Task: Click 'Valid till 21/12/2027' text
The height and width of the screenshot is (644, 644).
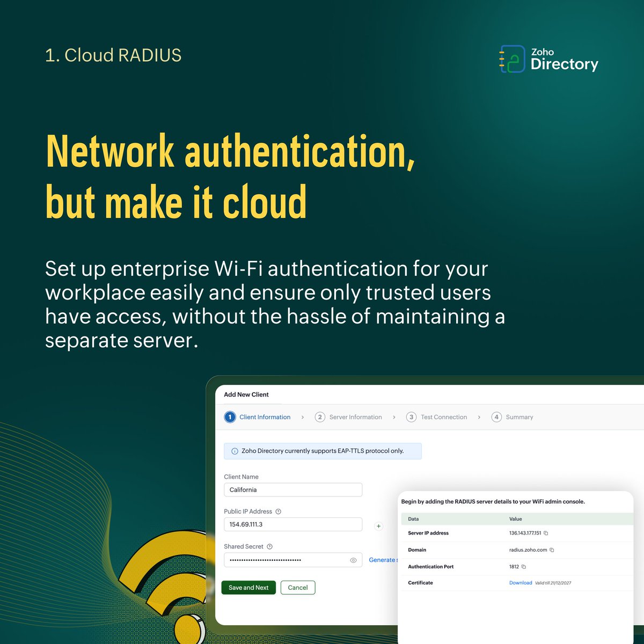Action: click(553, 583)
